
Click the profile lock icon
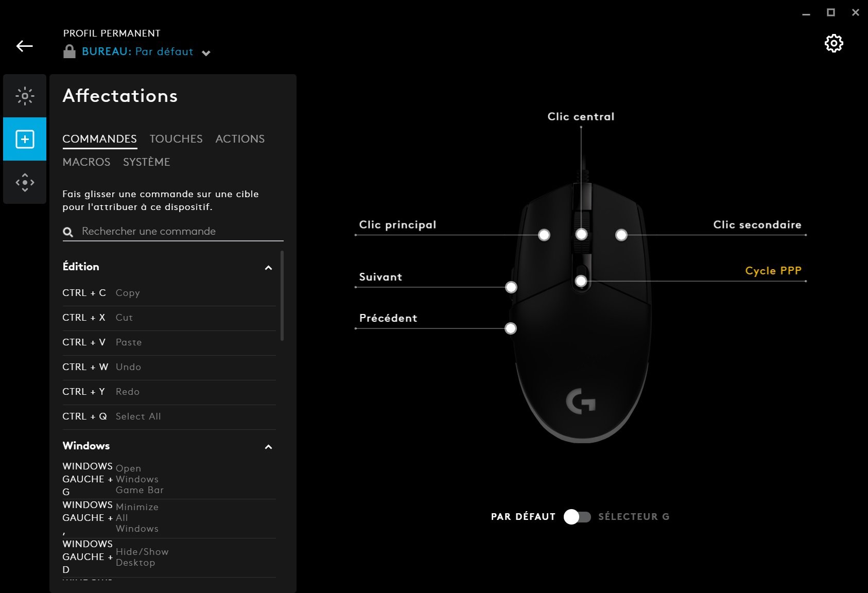pyautogui.click(x=70, y=51)
